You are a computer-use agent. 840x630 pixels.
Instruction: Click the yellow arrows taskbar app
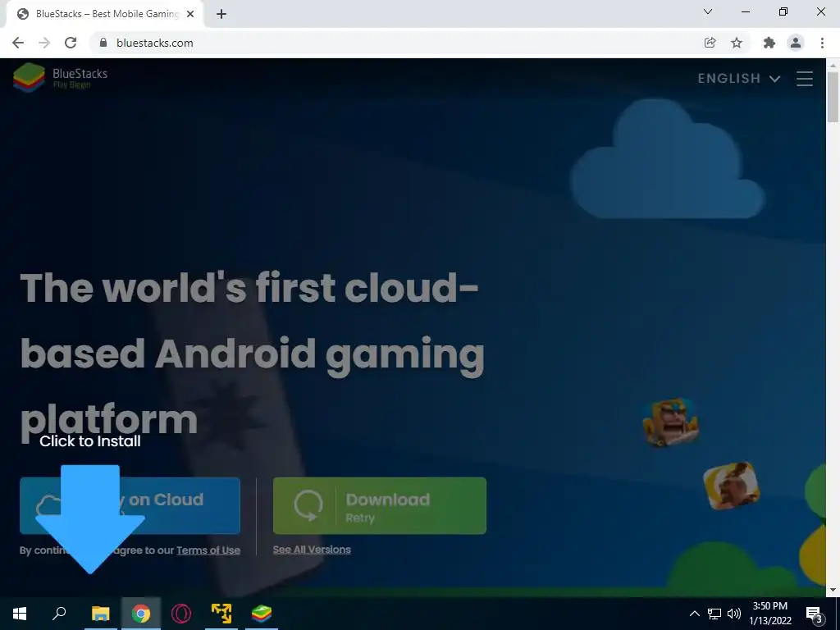coord(221,614)
